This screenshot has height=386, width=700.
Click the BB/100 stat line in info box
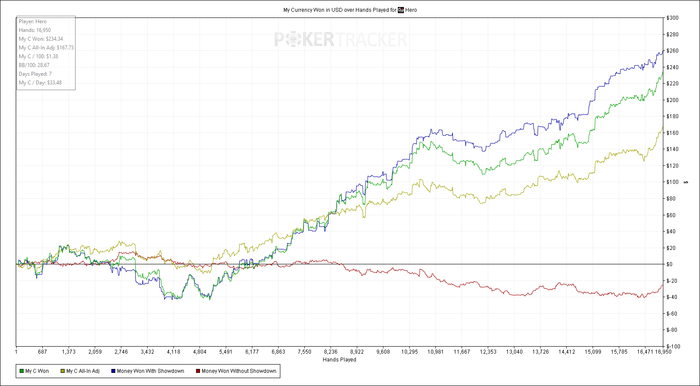click(x=34, y=65)
